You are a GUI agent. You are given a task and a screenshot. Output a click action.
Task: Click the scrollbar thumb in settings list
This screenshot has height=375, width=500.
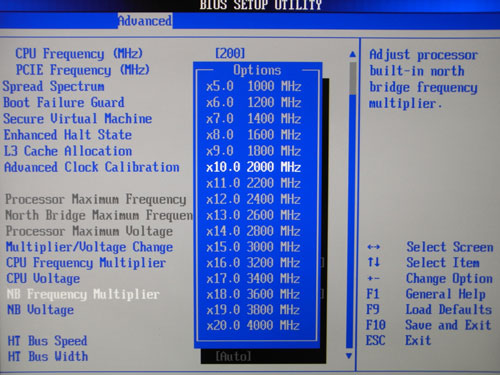353,78
